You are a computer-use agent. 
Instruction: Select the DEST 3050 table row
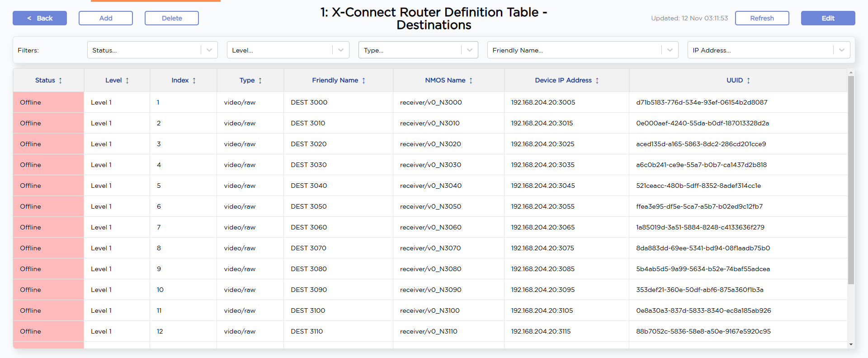pos(309,206)
